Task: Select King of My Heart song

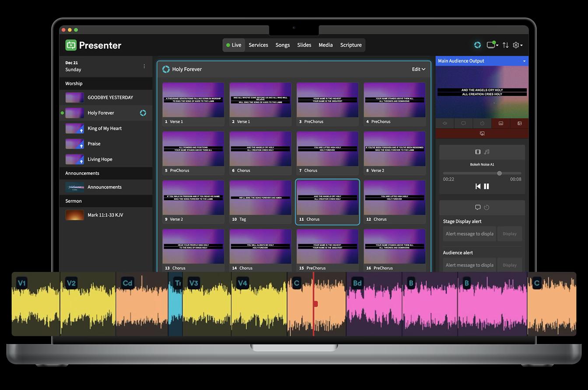Action: (106, 129)
